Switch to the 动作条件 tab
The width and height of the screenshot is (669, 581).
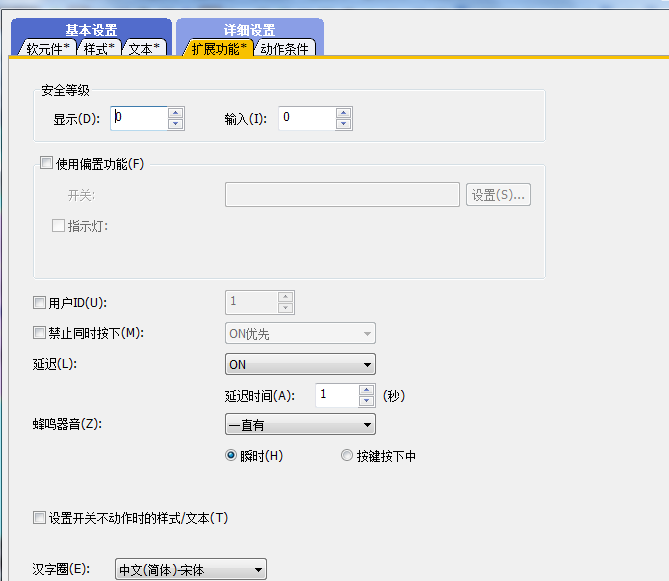point(285,48)
